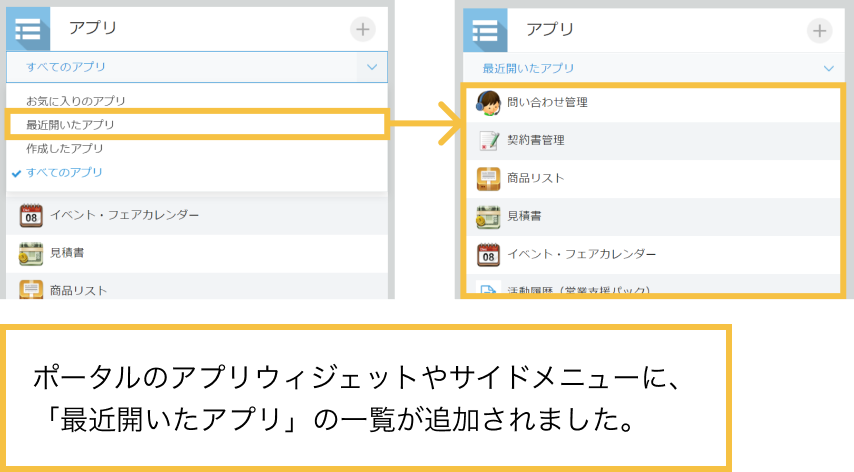Viewport: 854px width, 472px height.
Task: Open 商品リスト in the left app list
Action: (78, 291)
